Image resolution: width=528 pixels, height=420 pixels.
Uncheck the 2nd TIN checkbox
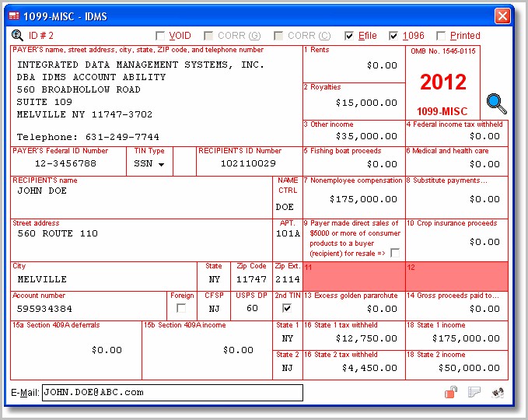point(287,308)
